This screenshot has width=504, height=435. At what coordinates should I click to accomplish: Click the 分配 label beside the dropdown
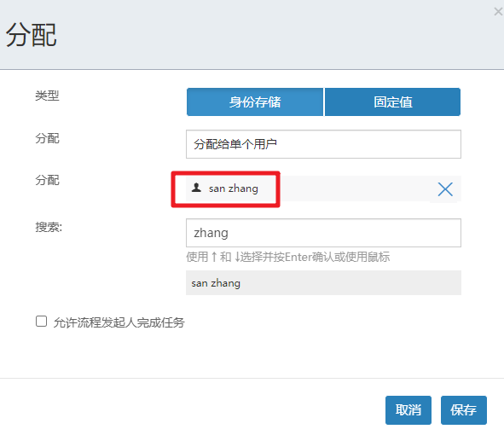pos(47,138)
